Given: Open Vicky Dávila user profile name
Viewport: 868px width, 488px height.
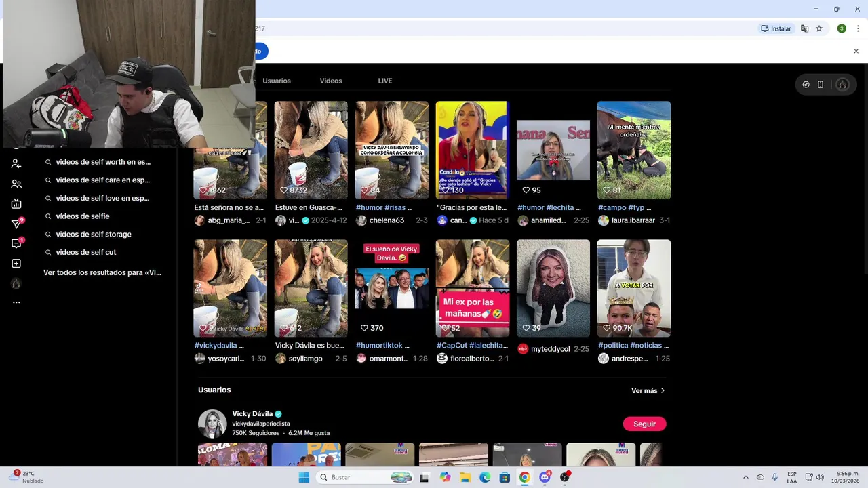Looking at the screenshot, I should (252, 413).
